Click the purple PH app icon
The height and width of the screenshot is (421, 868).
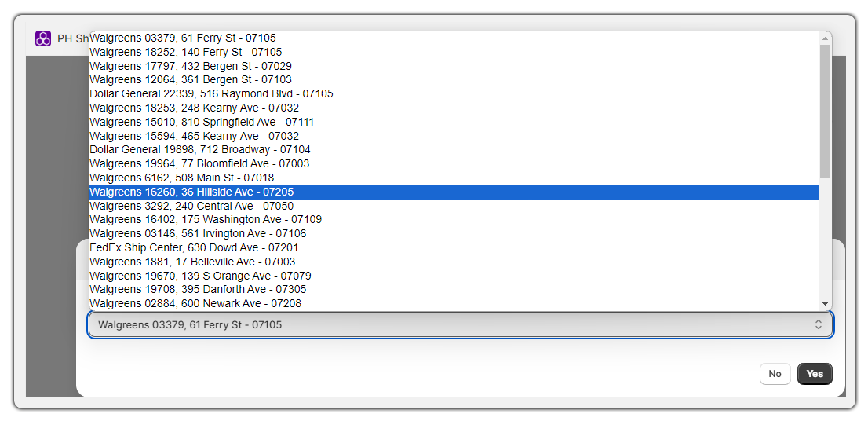click(x=43, y=38)
